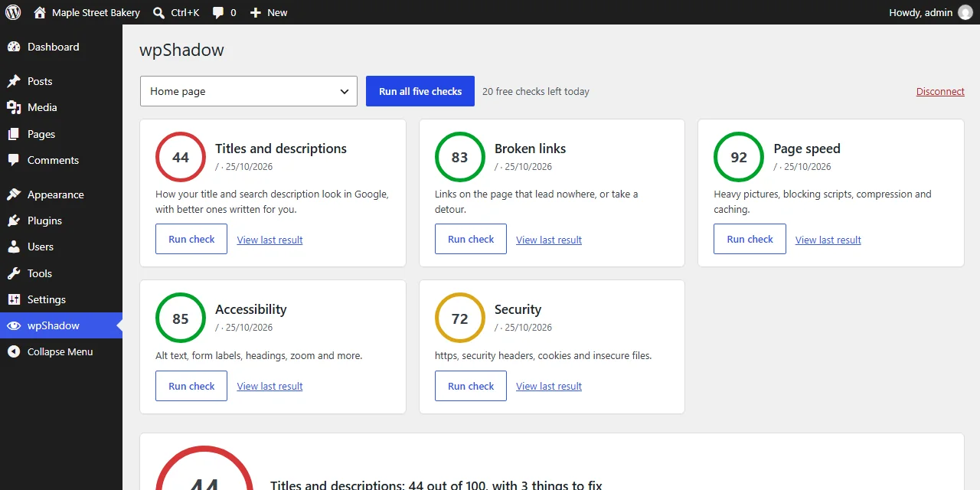Screen dimensions: 980x490
Task: Click the score 44 ring in the Titles card
Action: point(181,157)
